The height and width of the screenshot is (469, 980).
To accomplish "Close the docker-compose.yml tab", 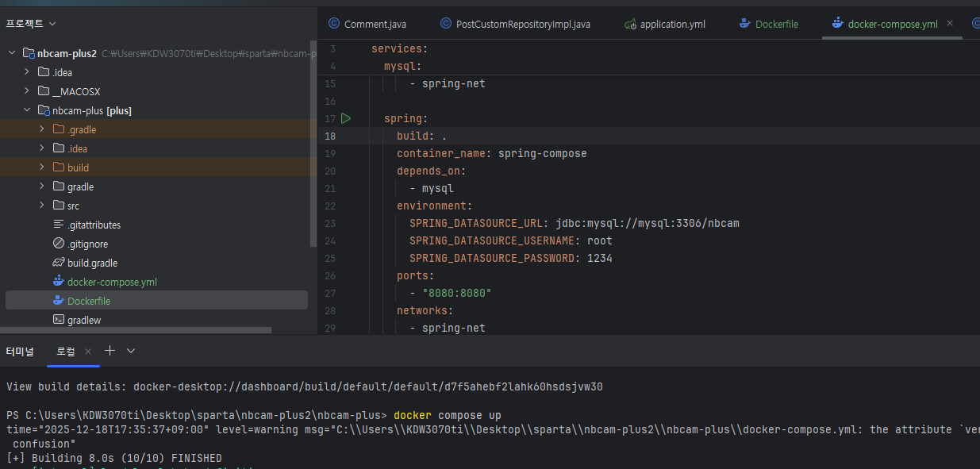I will coord(950,24).
